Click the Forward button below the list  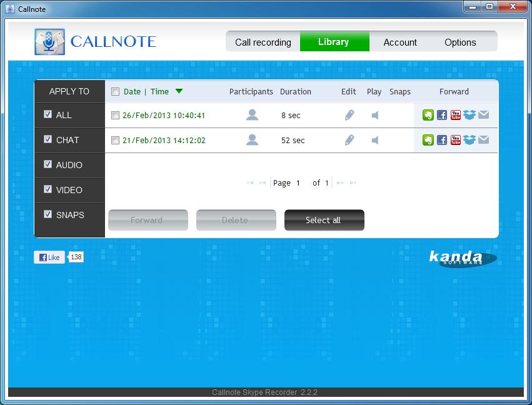(148, 220)
